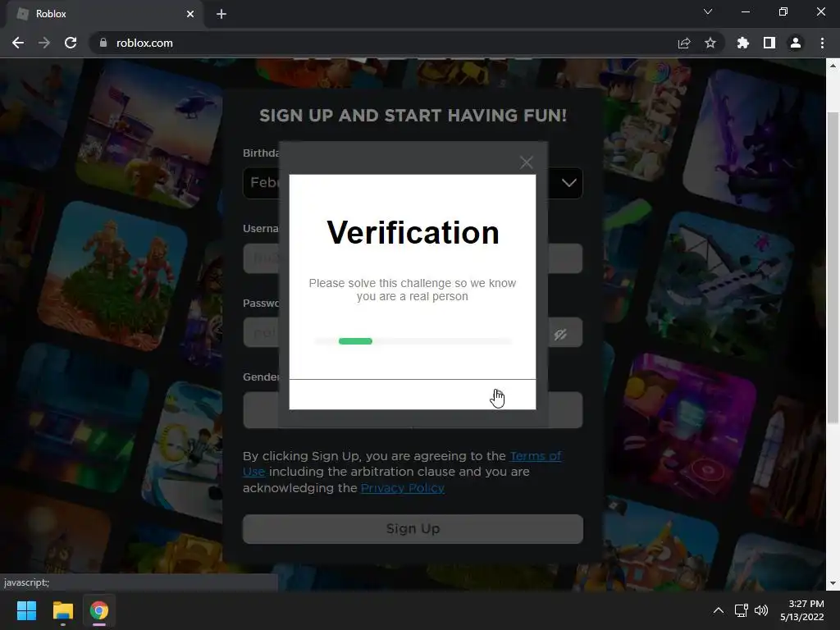Toggle password visibility eye icon

[560, 335]
